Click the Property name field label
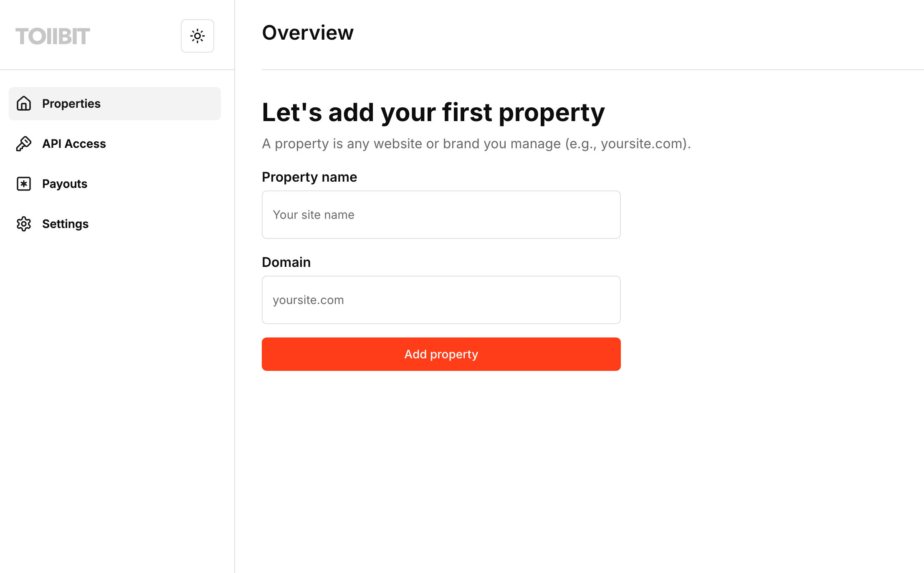 (x=309, y=177)
